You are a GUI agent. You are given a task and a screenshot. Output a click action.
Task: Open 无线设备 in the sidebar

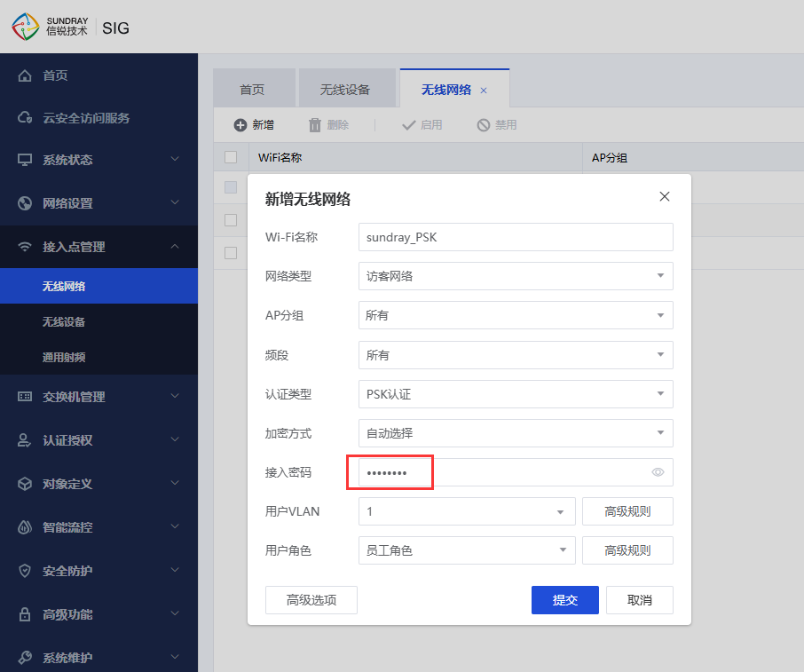(x=99, y=321)
